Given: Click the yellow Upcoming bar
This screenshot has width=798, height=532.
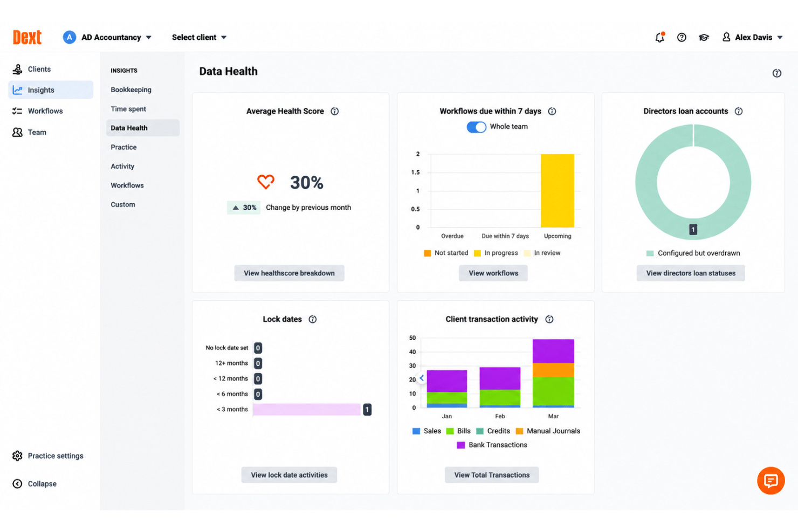Looking at the screenshot, I should coord(558,191).
